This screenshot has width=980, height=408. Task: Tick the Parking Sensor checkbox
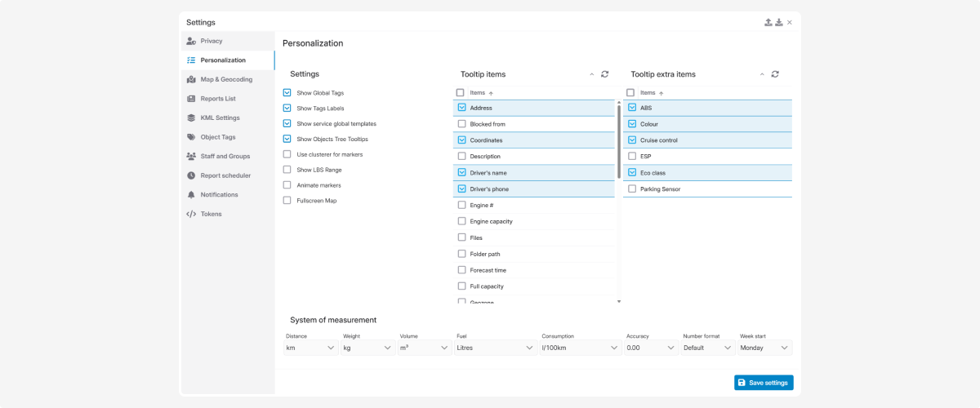[x=632, y=189]
